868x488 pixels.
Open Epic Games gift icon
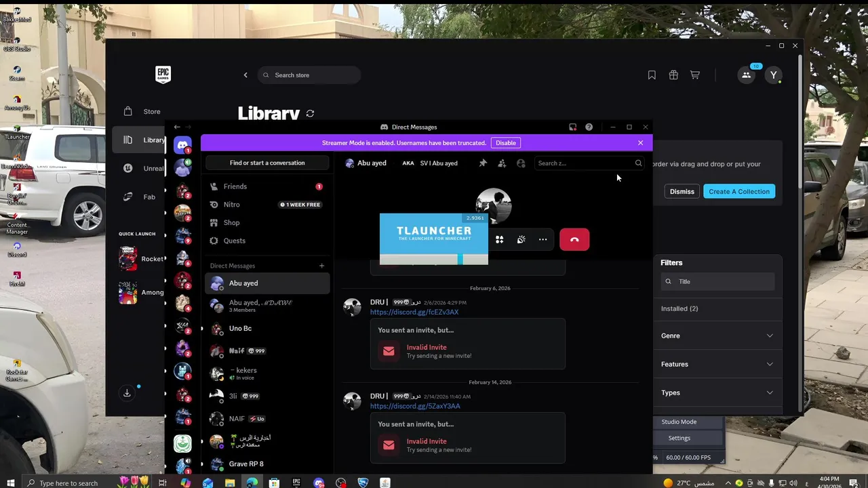[x=673, y=75]
